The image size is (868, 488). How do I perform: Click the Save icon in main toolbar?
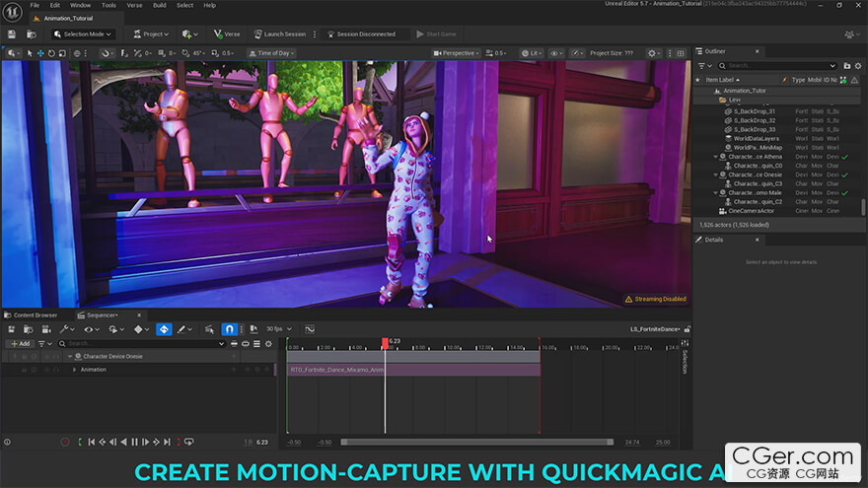tap(12, 34)
